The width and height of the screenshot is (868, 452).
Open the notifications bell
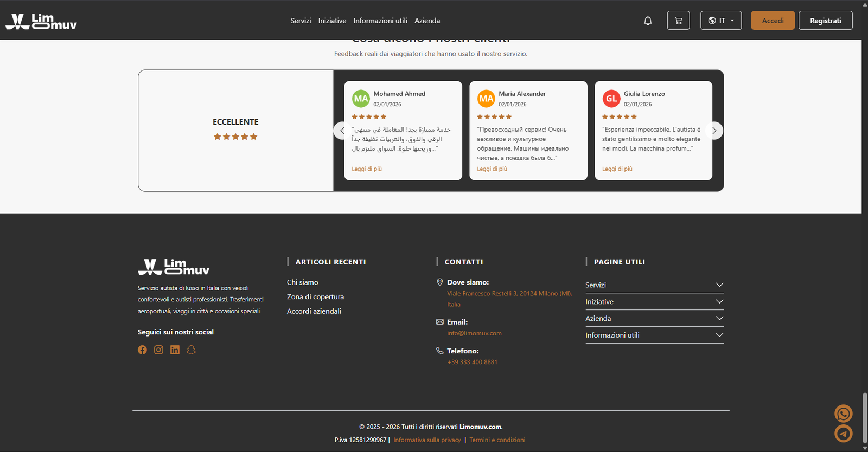(x=648, y=21)
